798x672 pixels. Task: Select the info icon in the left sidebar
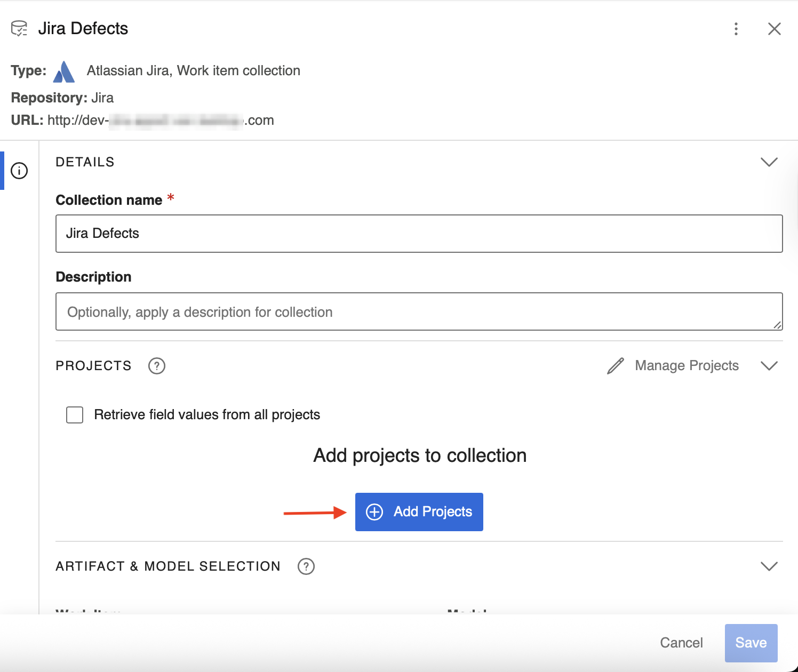click(x=19, y=171)
